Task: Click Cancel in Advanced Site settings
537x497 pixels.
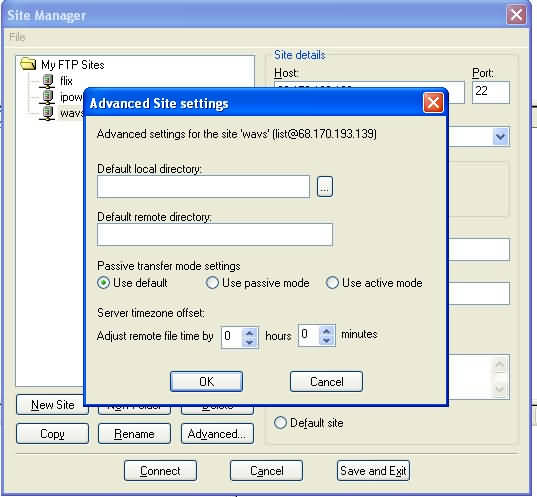Action: pos(326,381)
